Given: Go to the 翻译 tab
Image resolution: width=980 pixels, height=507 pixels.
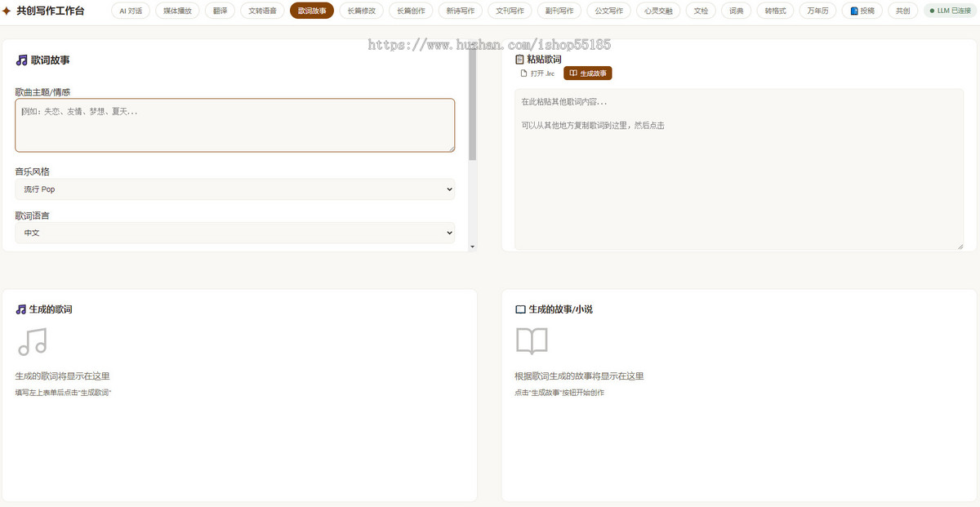Looking at the screenshot, I should 220,11.
